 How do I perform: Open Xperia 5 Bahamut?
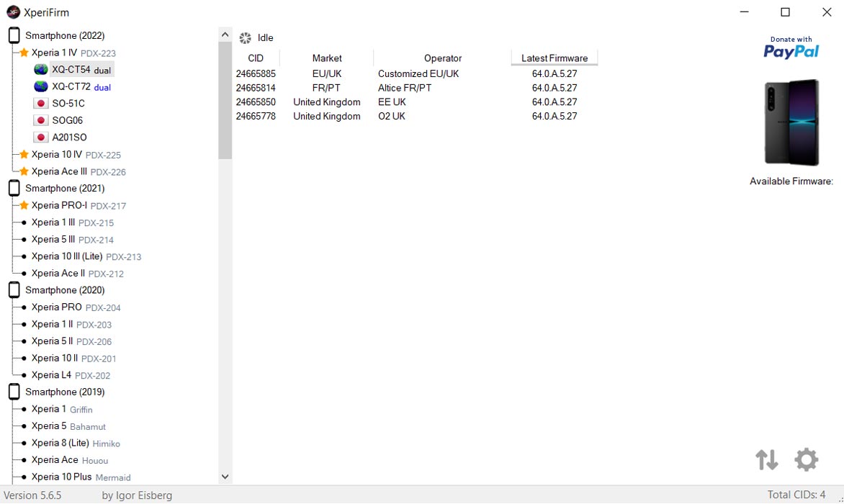tap(68, 426)
